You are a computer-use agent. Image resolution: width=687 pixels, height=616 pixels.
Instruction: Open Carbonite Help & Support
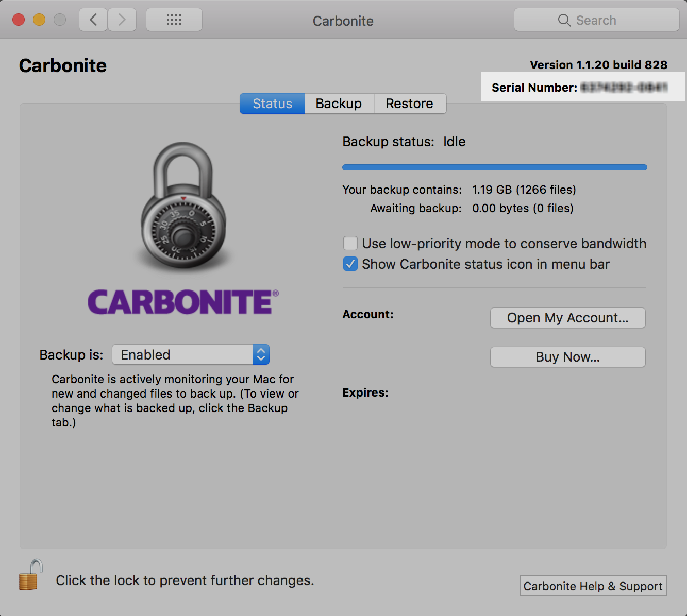tap(593, 586)
